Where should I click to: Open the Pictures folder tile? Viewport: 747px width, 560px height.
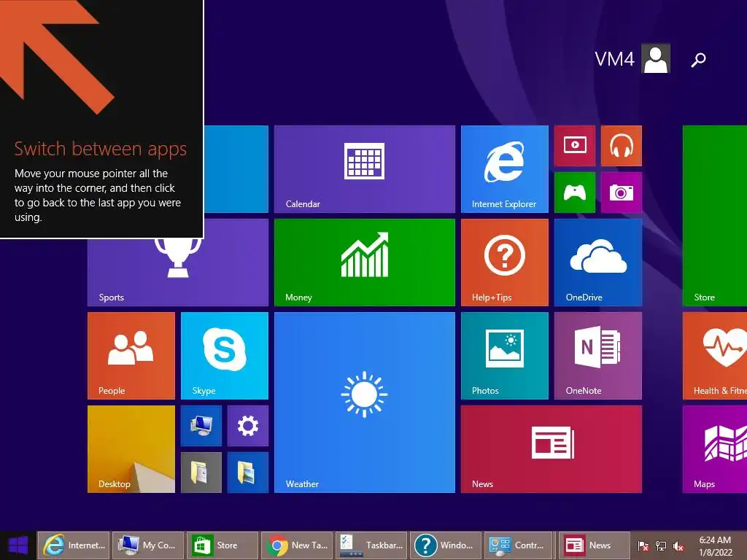[248, 472]
